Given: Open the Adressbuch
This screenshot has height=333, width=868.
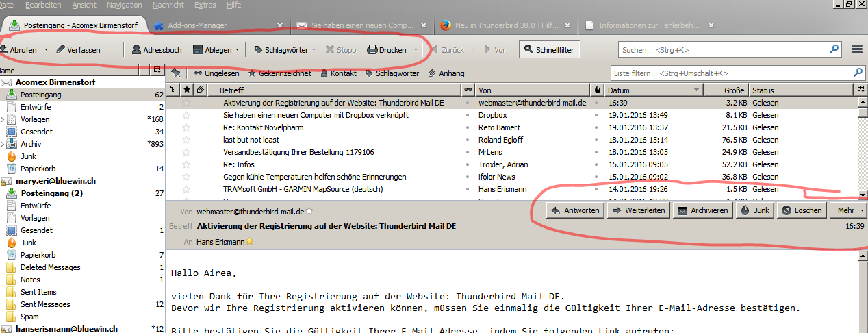Looking at the screenshot, I should pyautogui.click(x=157, y=49).
